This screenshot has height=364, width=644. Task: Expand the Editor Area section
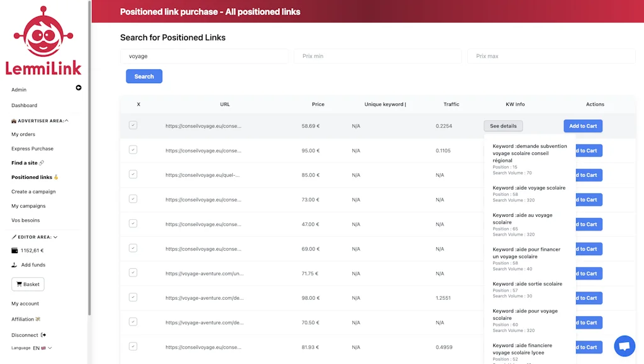click(55, 237)
